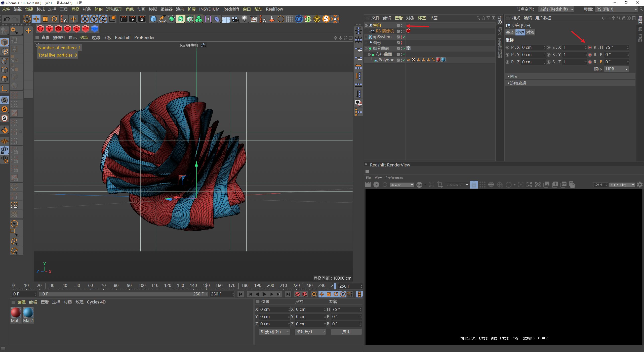The height and width of the screenshot is (352, 644).
Task: Toggle R.H keyframe radio circle
Action: 590,48
